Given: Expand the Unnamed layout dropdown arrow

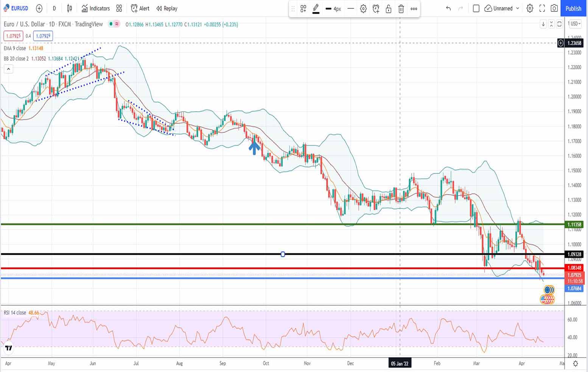Looking at the screenshot, I should 518,8.
